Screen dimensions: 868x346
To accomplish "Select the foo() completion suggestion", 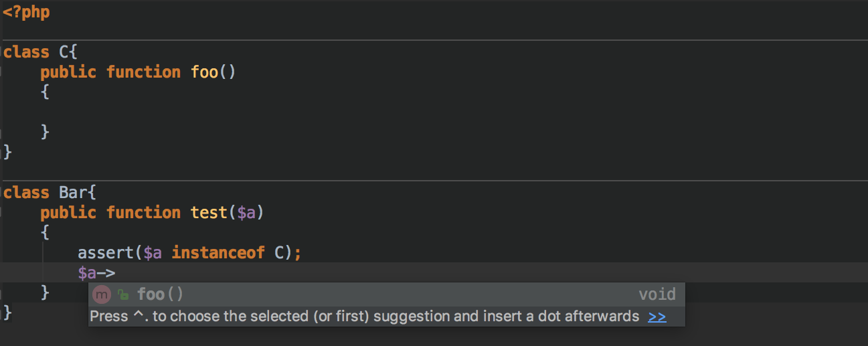I will coord(386,294).
